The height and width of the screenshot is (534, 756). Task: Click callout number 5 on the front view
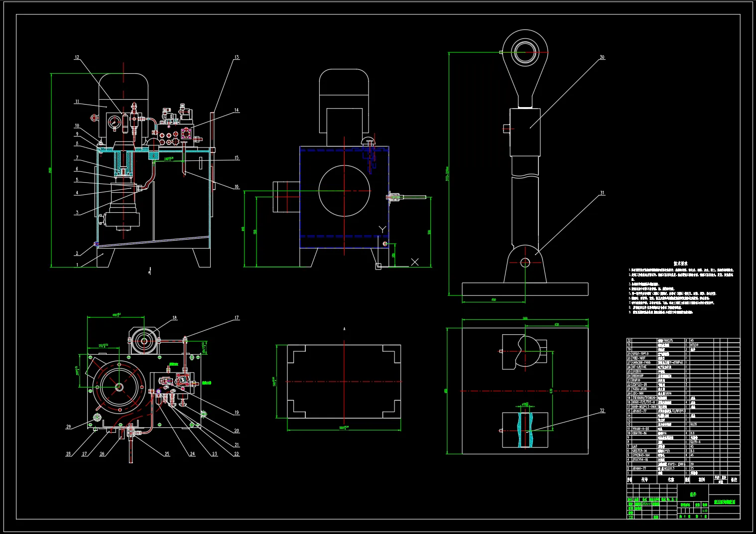[x=77, y=180]
